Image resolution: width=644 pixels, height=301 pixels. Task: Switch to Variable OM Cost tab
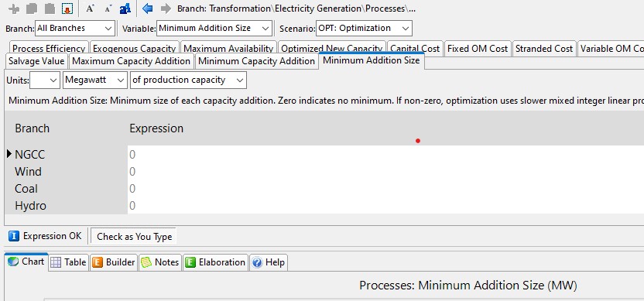click(x=611, y=49)
